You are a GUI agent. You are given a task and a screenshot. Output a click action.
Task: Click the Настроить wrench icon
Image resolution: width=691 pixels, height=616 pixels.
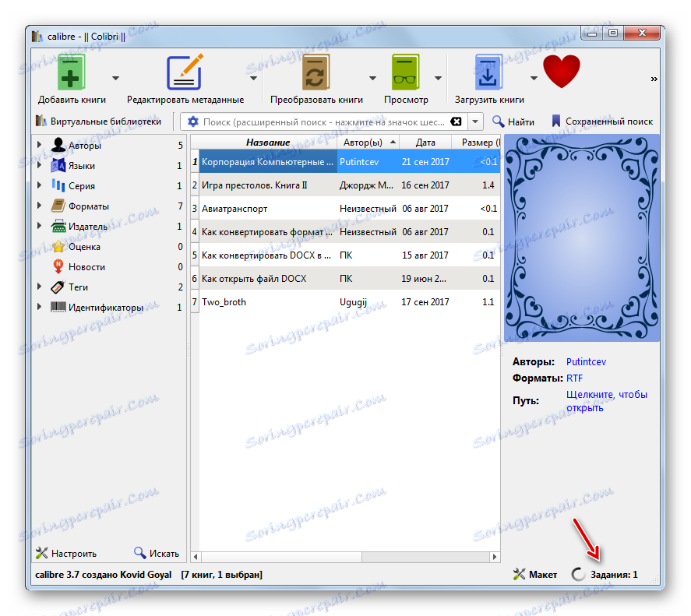[41, 553]
